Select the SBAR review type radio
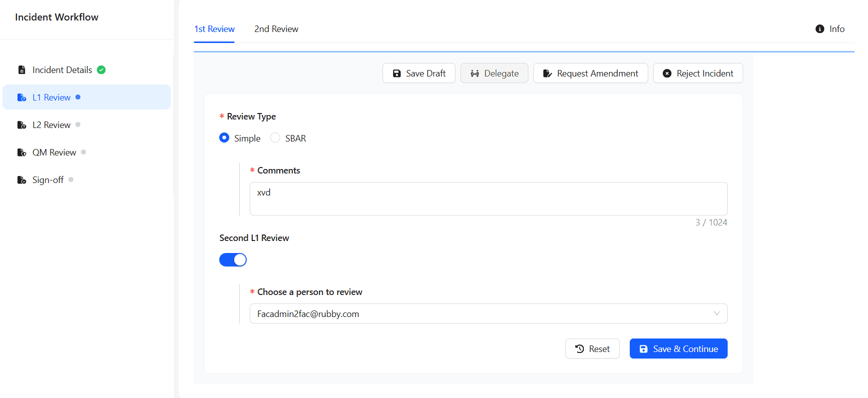Viewport: 868px width, 398px height. [275, 138]
